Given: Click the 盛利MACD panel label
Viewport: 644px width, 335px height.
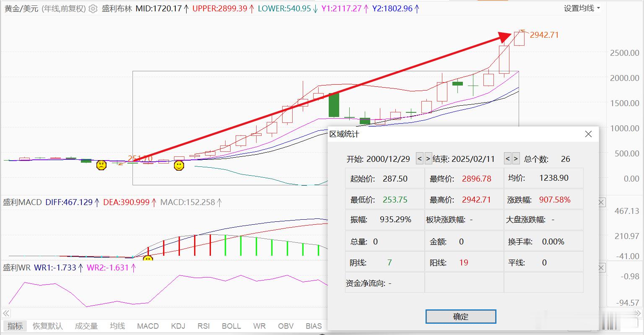Looking at the screenshot, I should coord(22,202).
